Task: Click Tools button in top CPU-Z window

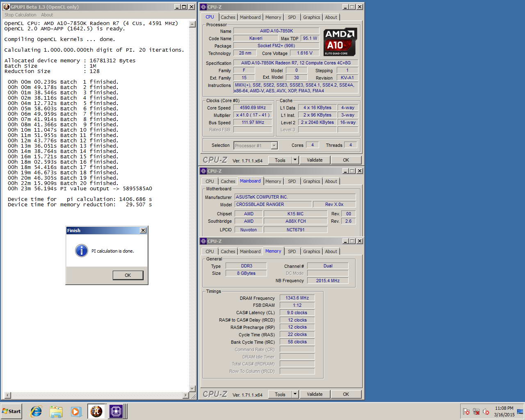Action: (280, 160)
